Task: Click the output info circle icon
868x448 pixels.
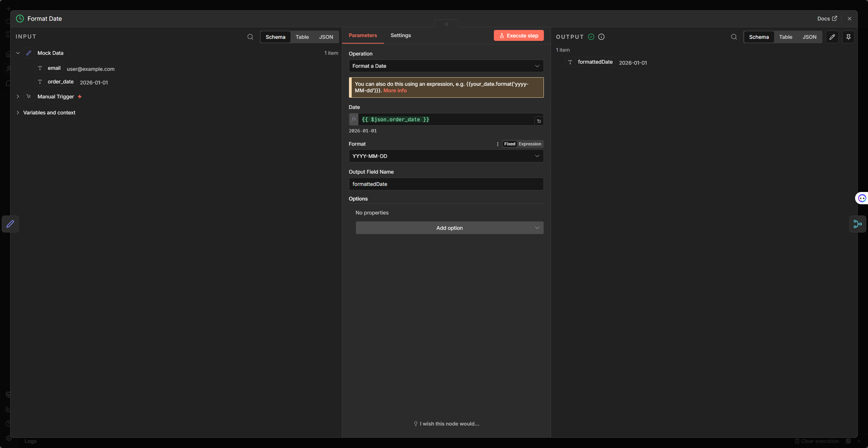Action: (601, 37)
